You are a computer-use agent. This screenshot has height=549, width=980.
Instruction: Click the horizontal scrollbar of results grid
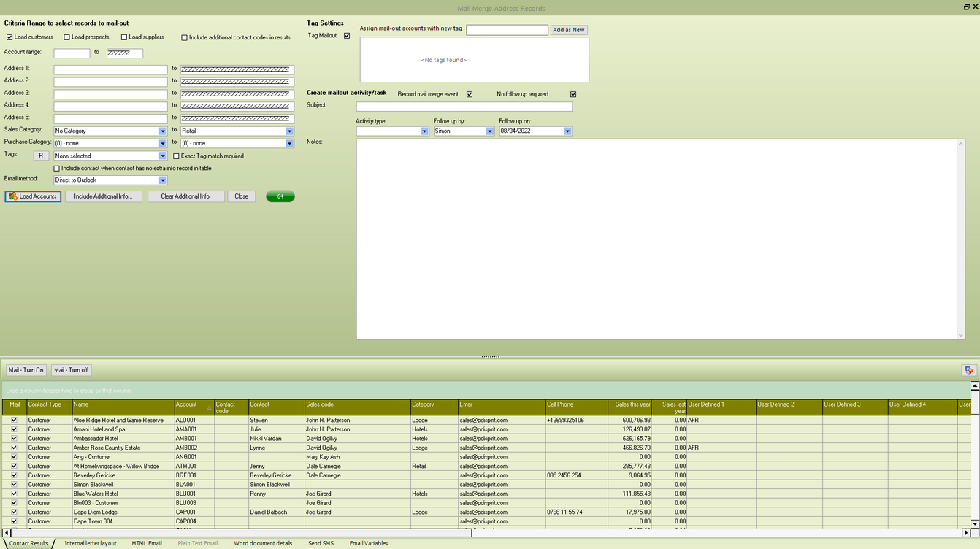point(241,533)
